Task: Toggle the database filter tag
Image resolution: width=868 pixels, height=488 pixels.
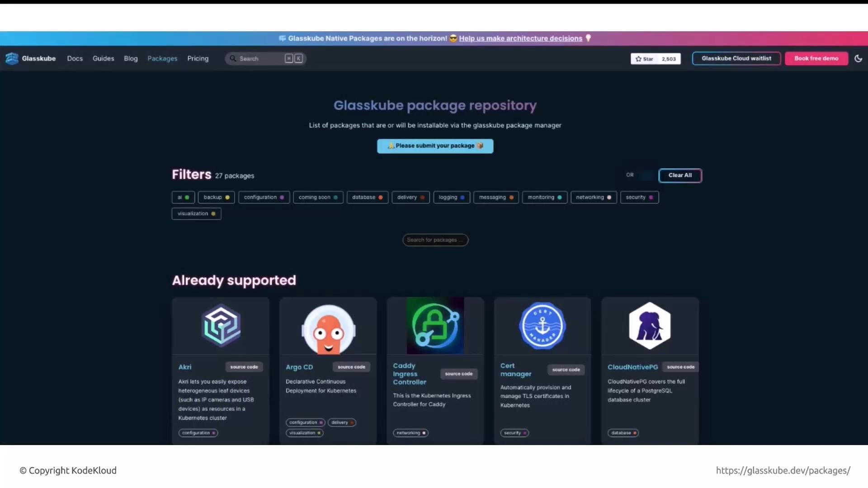Action: point(367,197)
